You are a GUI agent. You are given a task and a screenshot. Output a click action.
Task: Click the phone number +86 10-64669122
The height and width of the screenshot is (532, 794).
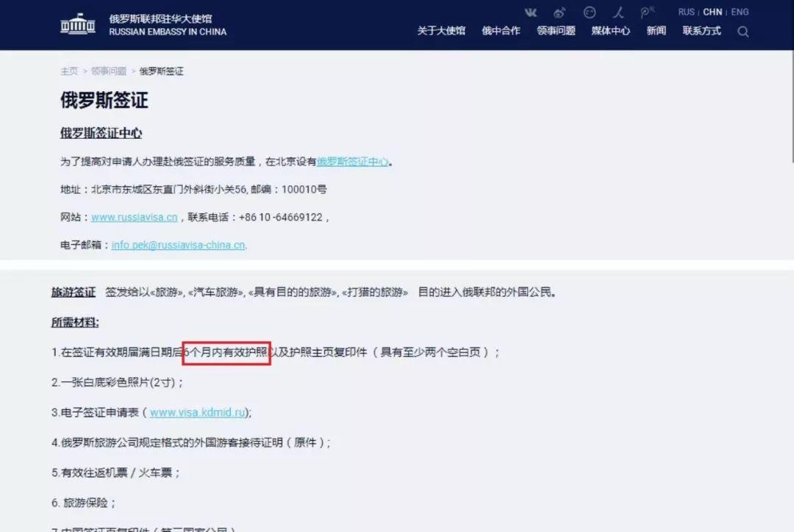point(281,218)
